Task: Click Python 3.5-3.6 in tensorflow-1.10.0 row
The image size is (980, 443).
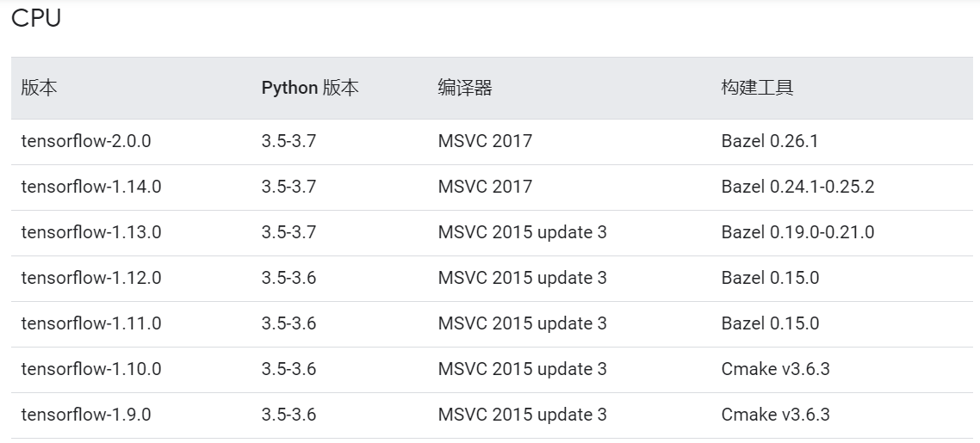Action: click(x=288, y=369)
